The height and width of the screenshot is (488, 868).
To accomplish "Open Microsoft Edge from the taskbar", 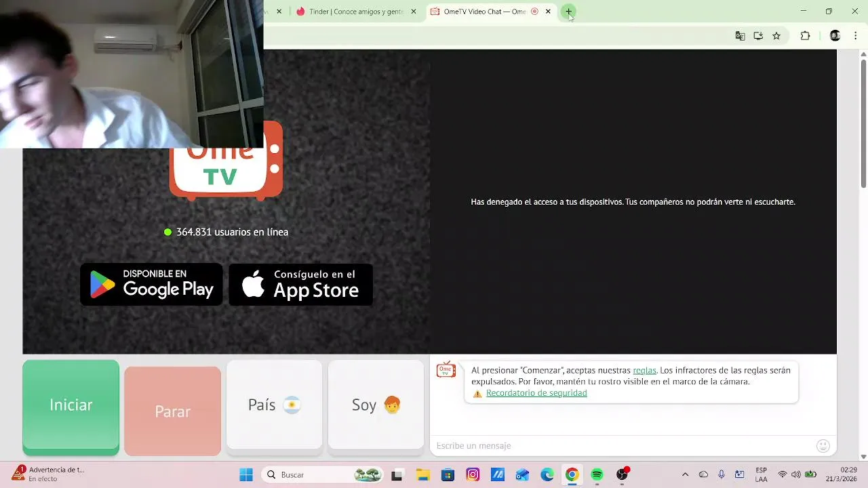I will tap(547, 474).
